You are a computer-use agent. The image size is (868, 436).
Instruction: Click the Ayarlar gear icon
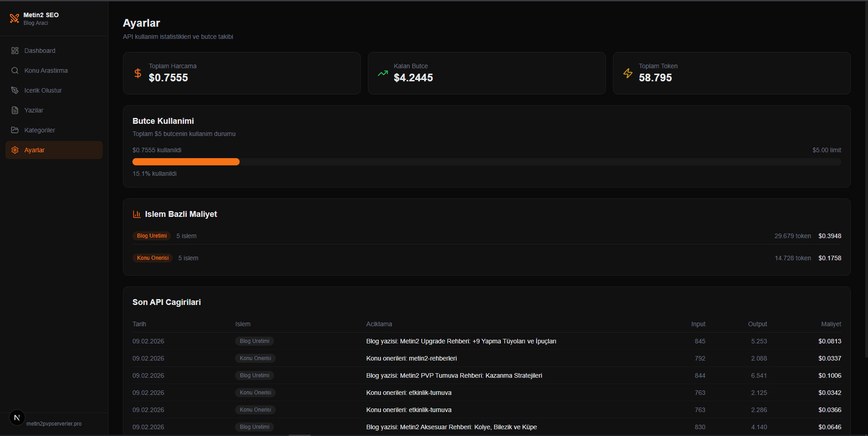[15, 150]
